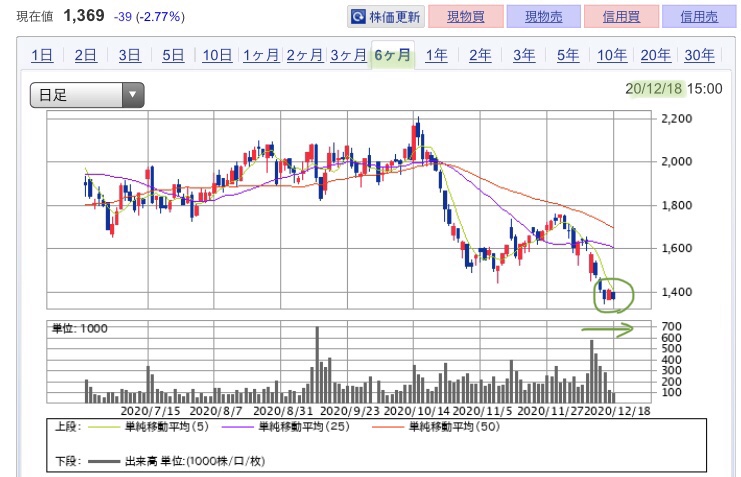The width and height of the screenshot is (741, 477).
Task: Click the 2020/8/31 date axis label
Action: [283, 411]
